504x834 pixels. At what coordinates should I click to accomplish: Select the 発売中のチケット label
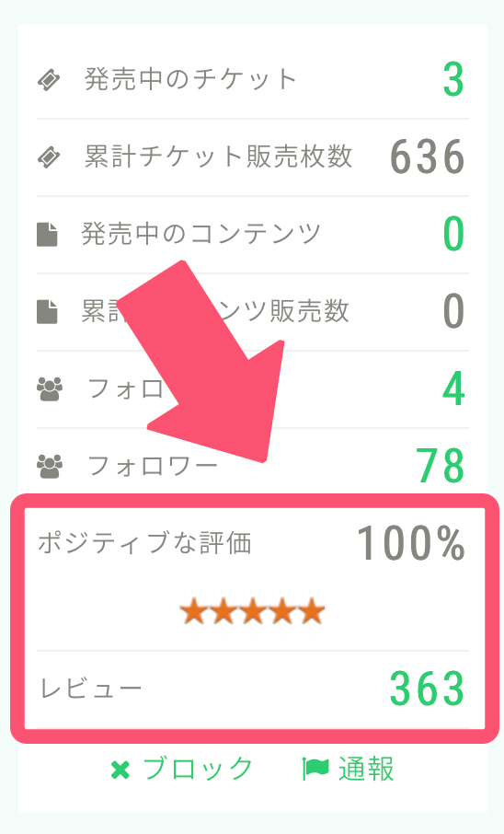click(x=190, y=80)
